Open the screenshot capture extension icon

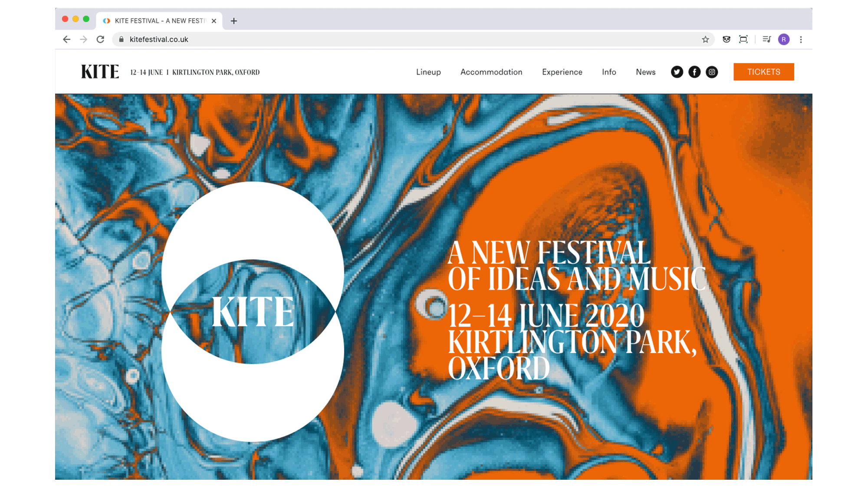click(x=743, y=39)
